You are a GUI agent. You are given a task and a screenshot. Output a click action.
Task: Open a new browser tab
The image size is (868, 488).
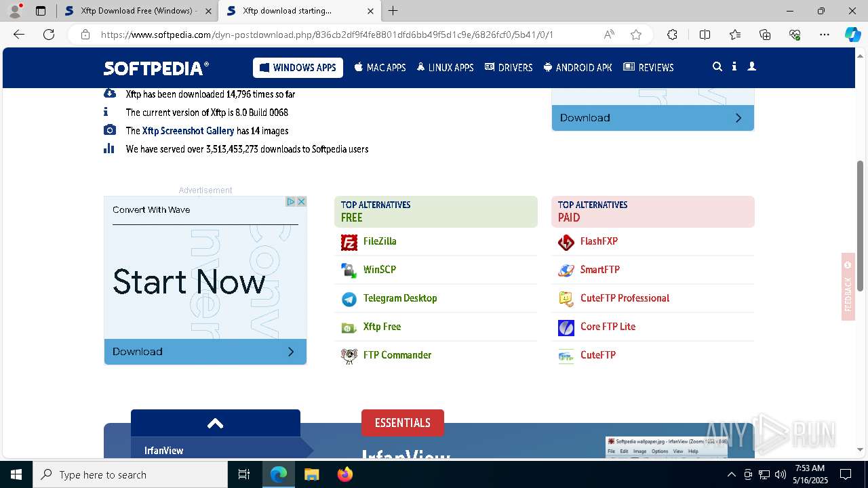click(x=393, y=11)
